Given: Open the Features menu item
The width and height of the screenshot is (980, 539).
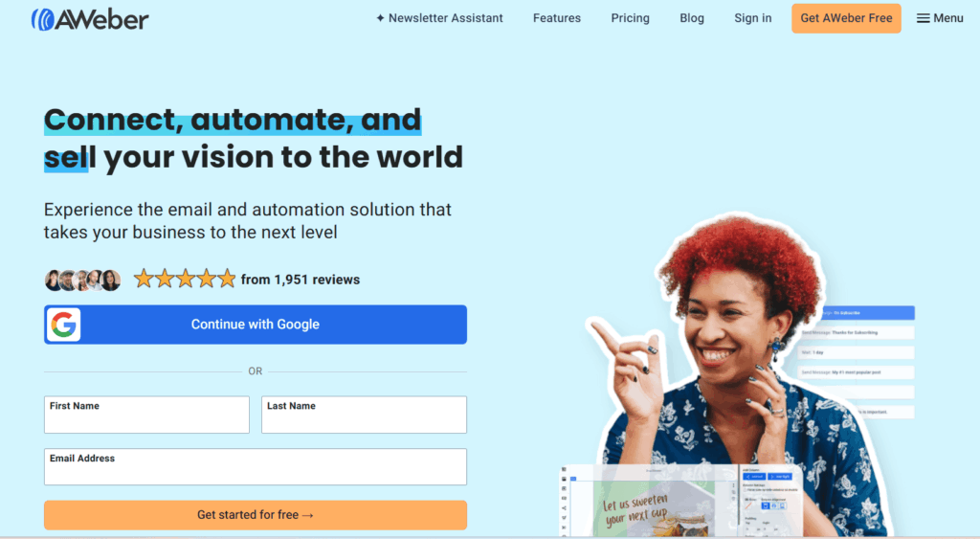Looking at the screenshot, I should (557, 18).
